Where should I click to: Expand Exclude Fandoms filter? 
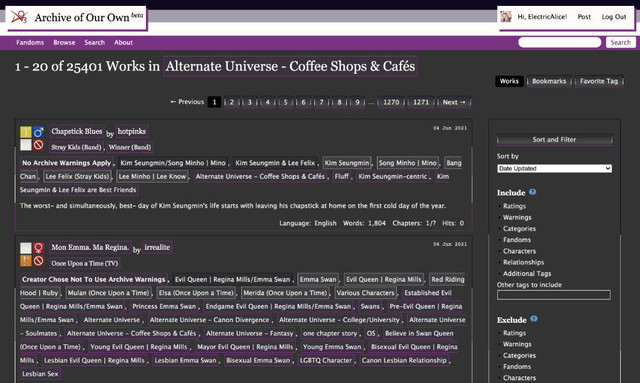click(x=516, y=367)
